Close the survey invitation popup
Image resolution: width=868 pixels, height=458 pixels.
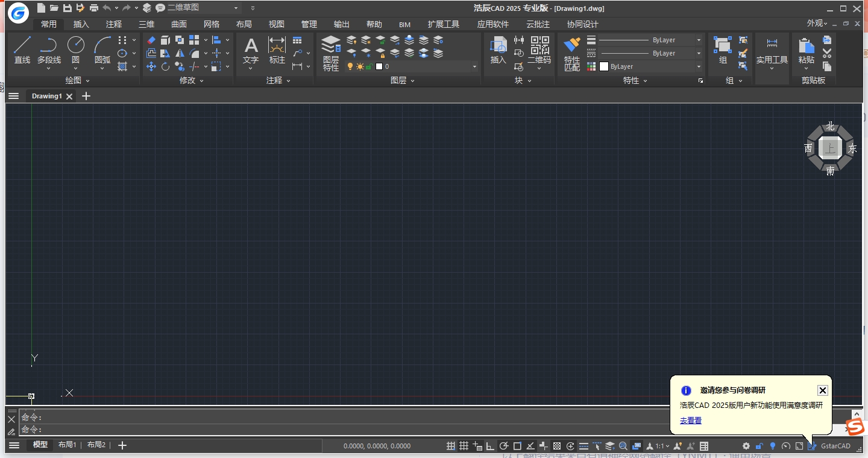tap(822, 390)
